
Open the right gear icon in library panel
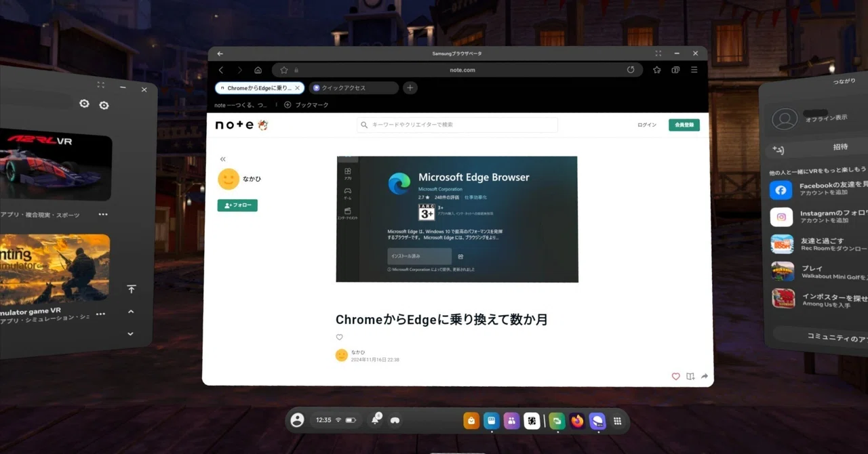point(104,105)
